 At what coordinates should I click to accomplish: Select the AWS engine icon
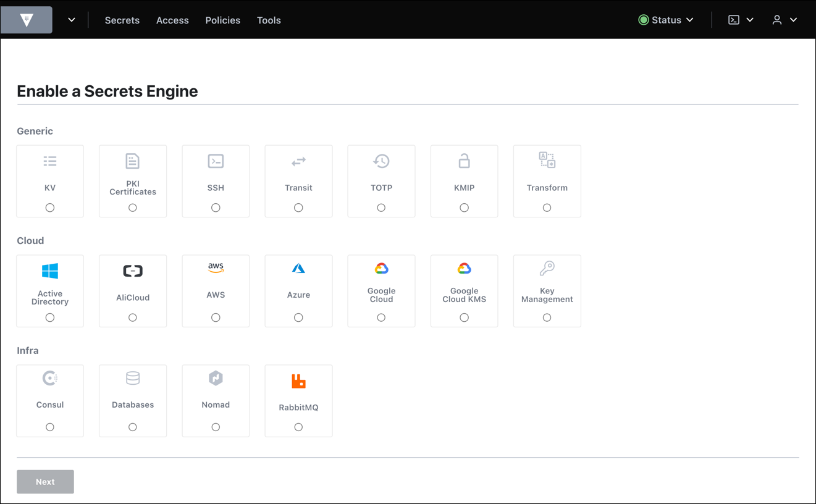[216, 267]
